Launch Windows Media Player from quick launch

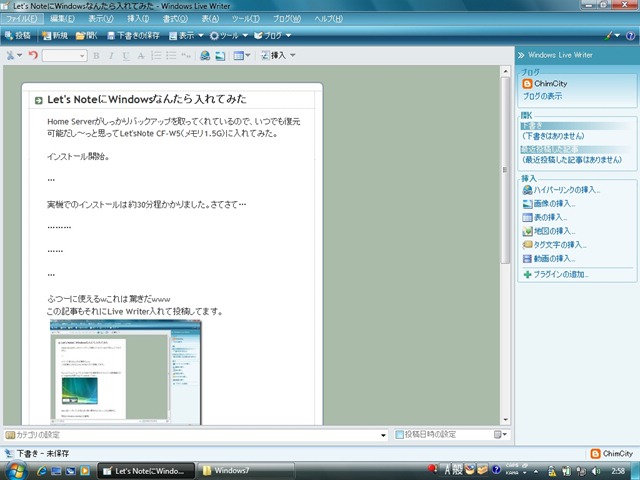85,471
